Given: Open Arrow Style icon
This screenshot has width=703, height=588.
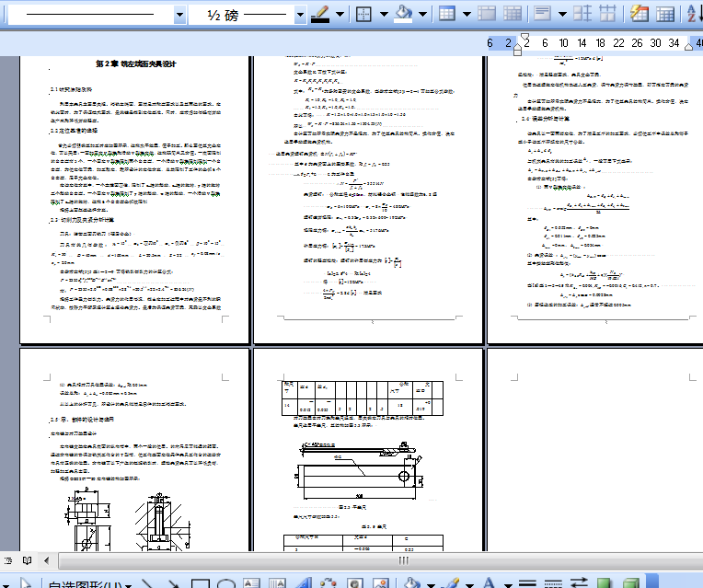Looking at the screenshot, I should point(579,583).
